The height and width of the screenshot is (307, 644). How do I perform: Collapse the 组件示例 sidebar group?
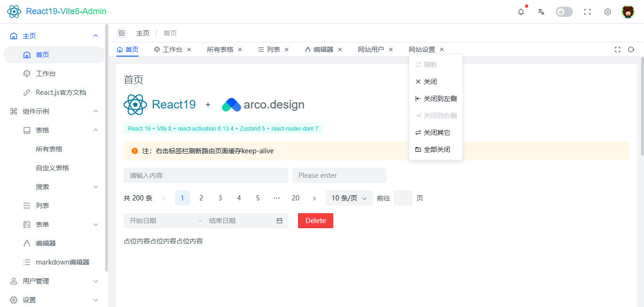coord(54,111)
